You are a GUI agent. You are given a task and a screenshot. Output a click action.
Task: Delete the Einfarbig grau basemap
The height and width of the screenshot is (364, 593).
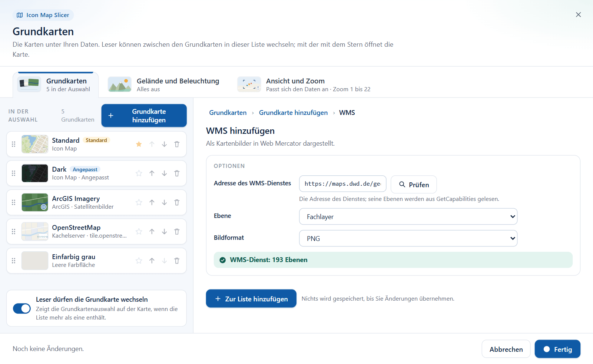point(177,261)
